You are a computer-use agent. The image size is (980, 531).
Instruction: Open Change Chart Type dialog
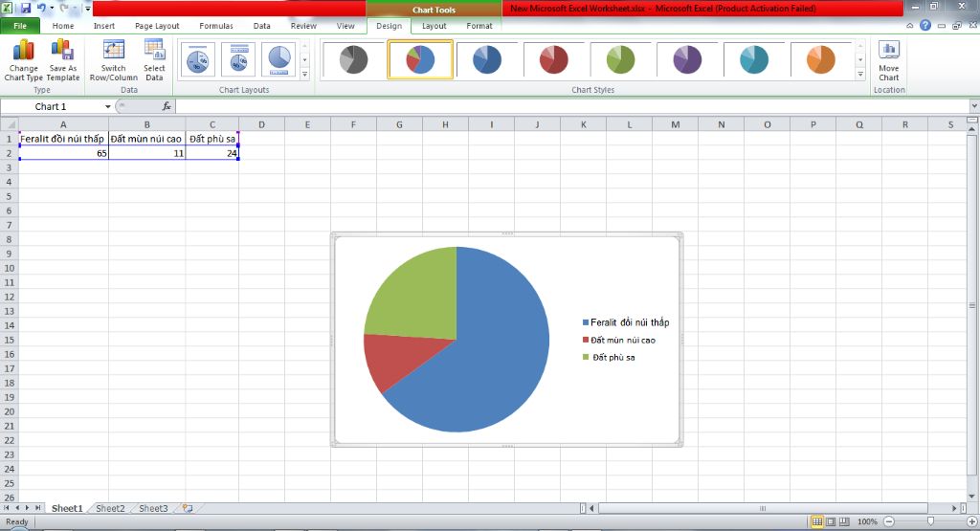pyautogui.click(x=23, y=60)
